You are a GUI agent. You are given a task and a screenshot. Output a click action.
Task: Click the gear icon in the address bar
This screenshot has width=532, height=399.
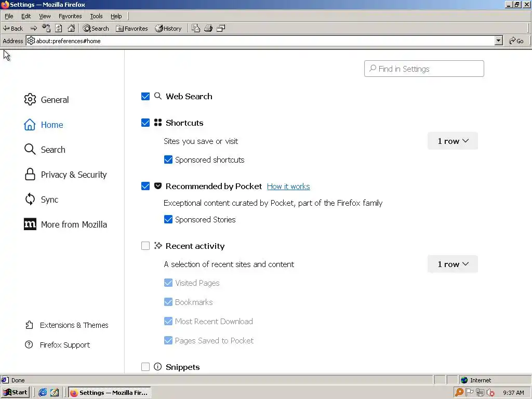point(31,41)
